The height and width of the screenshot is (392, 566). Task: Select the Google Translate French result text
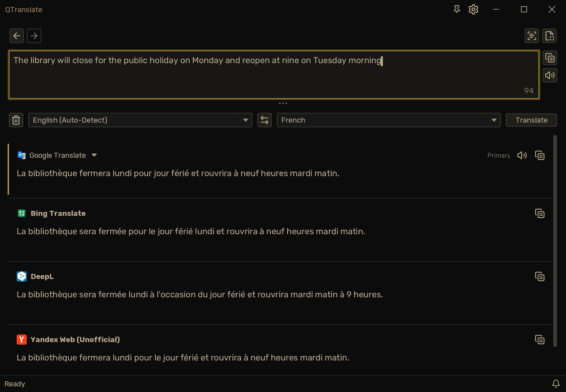tap(178, 173)
